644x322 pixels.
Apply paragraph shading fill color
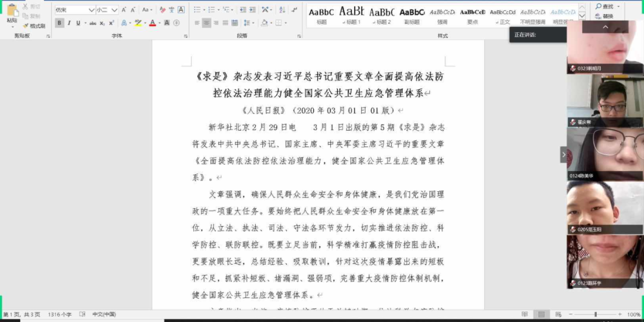click(265, 23)
